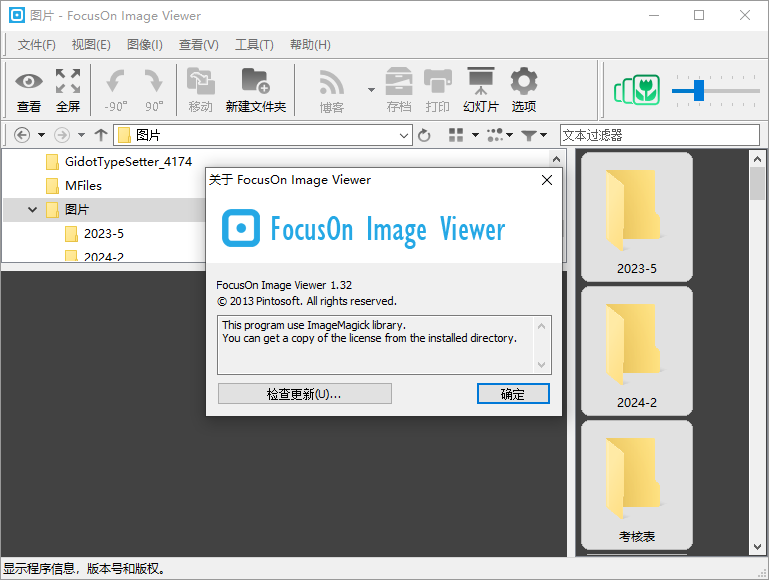Open the 图片 path combo box

coord(263,135)
